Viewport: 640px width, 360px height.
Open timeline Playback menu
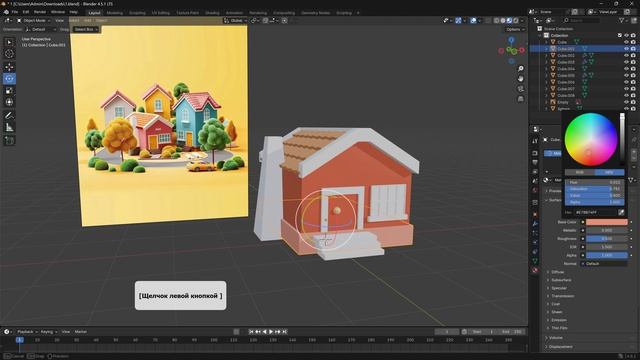tap(27, 332)
